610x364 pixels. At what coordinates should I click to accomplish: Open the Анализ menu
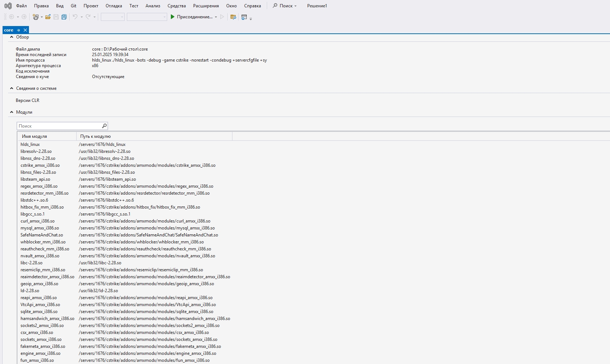coord(153,6)
